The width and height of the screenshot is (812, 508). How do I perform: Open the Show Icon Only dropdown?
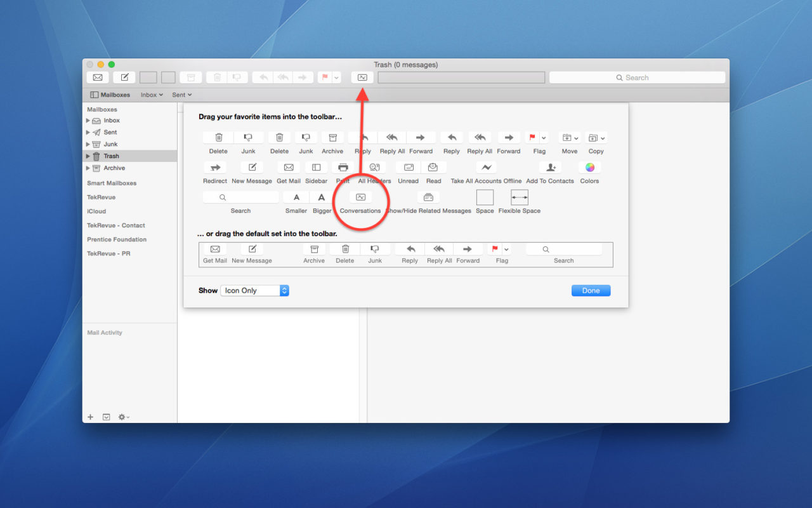[x=255, y=290]
